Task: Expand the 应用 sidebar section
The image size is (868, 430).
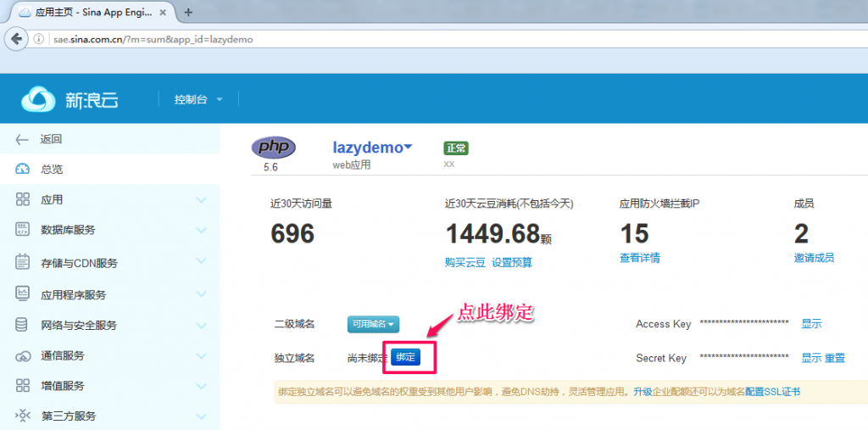Action: [x=201, y=200]
